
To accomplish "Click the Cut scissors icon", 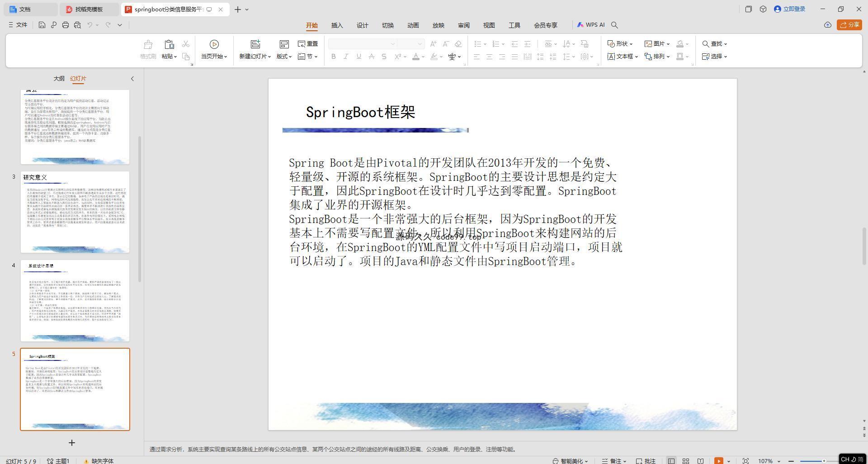I will click(x=186, y=44).
